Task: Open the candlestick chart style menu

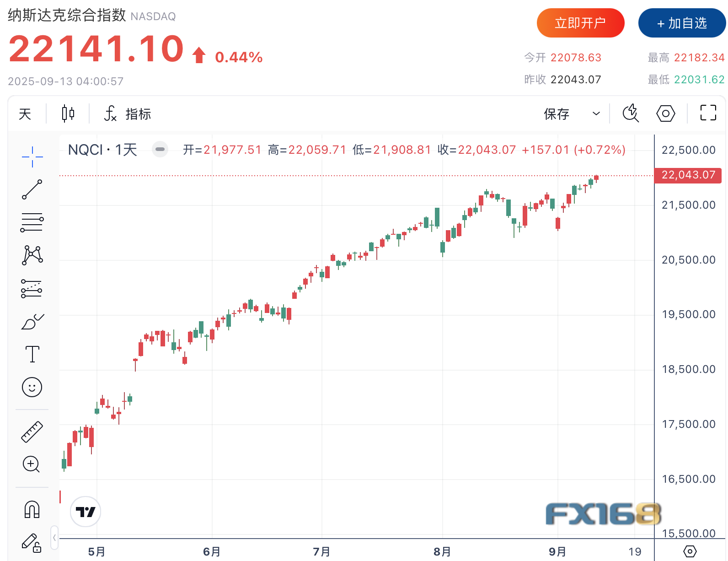Action: coord(68,113)
